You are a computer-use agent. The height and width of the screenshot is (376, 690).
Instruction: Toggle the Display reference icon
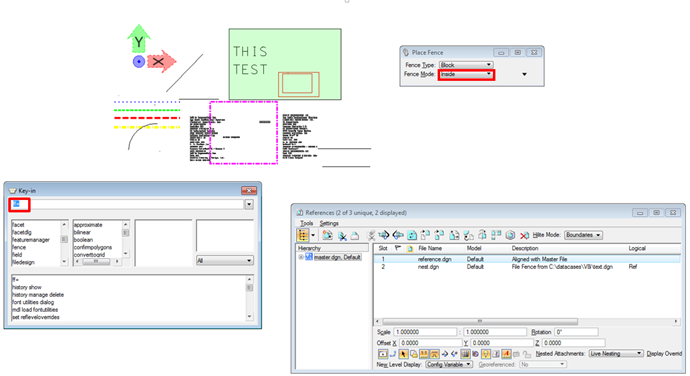[383, 354]
